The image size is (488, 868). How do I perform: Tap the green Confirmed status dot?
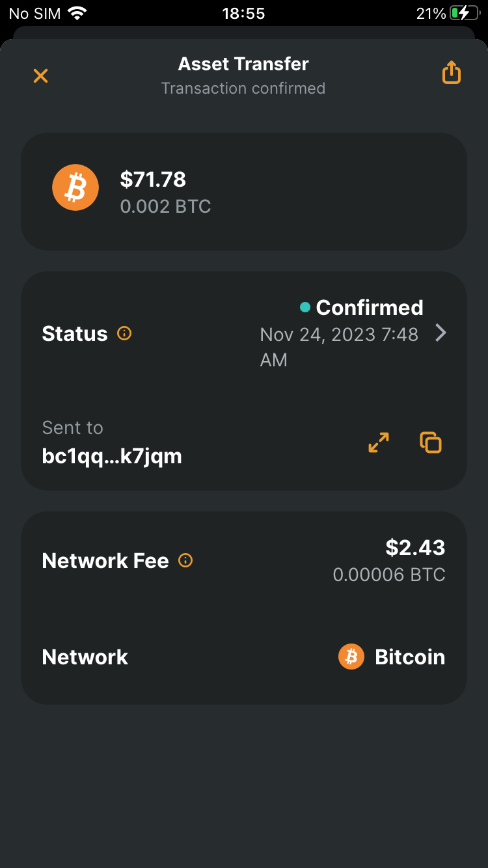click(x=305, y=307)
